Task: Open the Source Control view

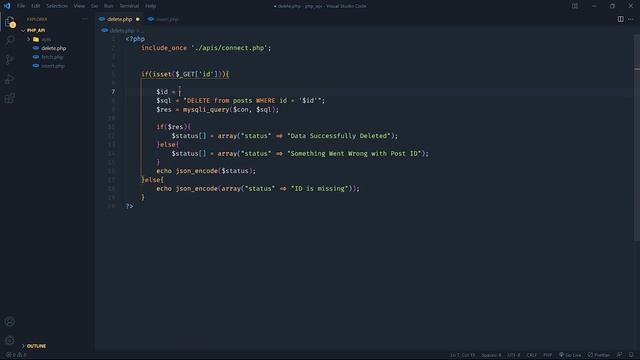Action: tap(10, 60)
